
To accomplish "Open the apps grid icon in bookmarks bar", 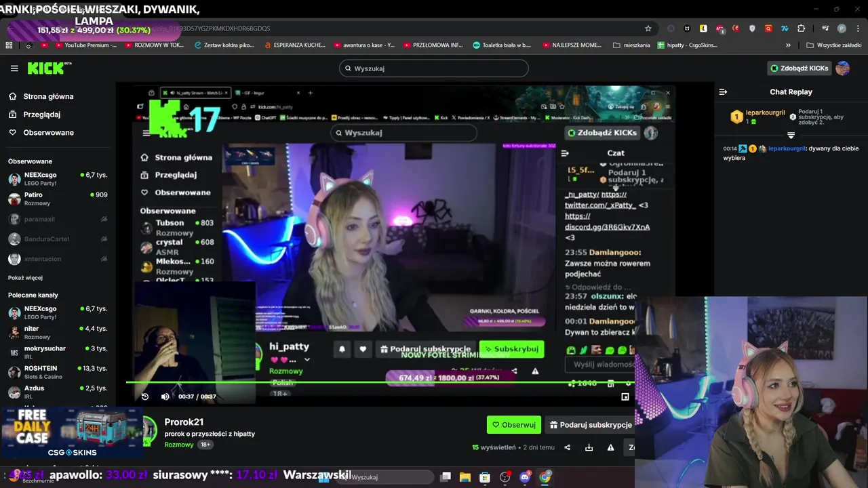I will 9,45.
